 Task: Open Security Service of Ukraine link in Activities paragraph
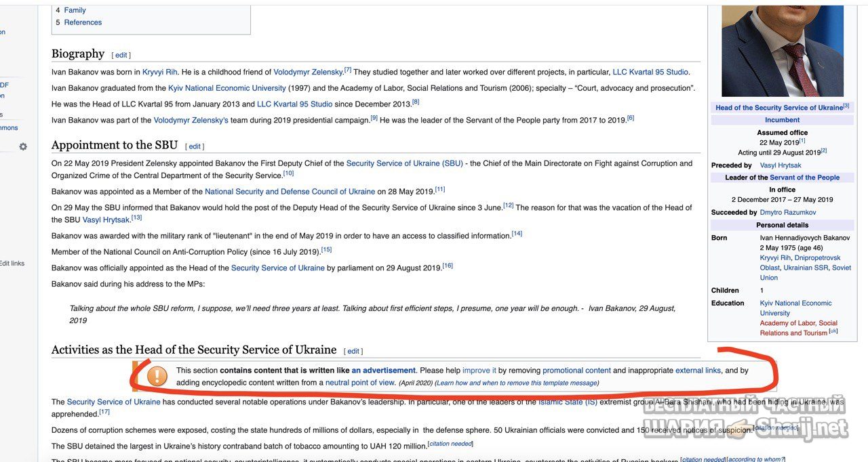(x=114, y=402)
